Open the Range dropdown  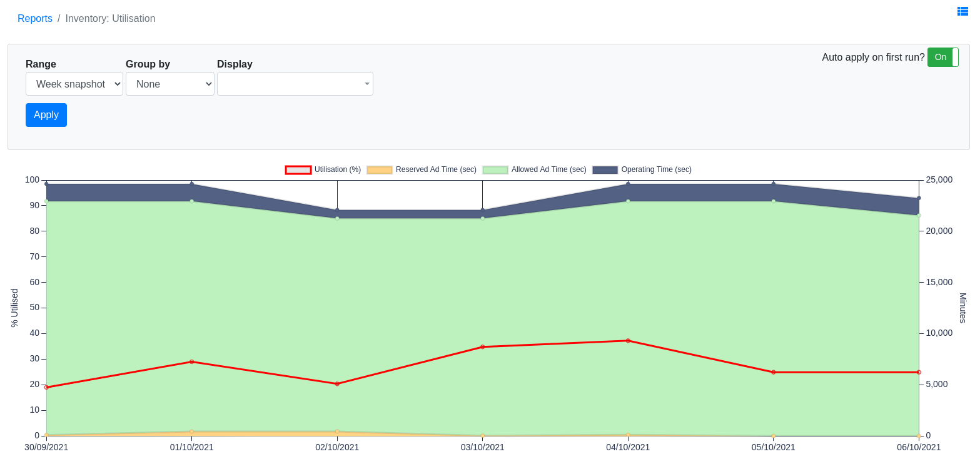click(74, 84)
